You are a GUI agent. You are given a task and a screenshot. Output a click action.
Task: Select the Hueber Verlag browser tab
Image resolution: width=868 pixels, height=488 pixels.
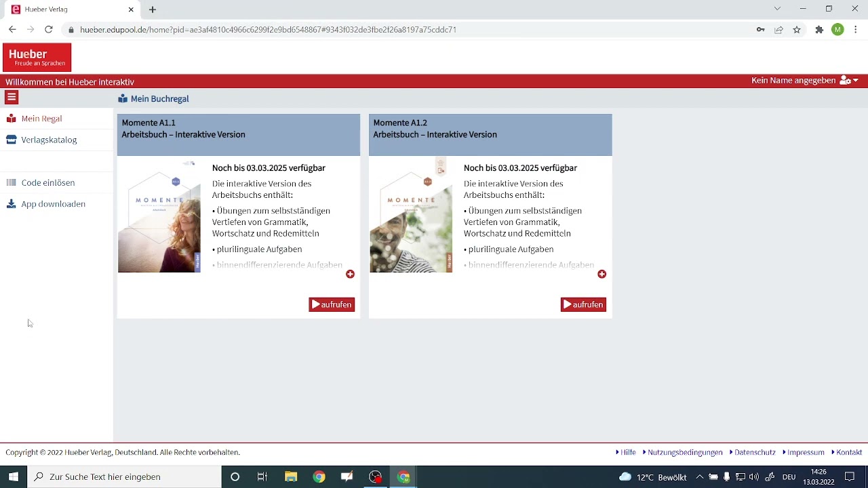[73, 9]
